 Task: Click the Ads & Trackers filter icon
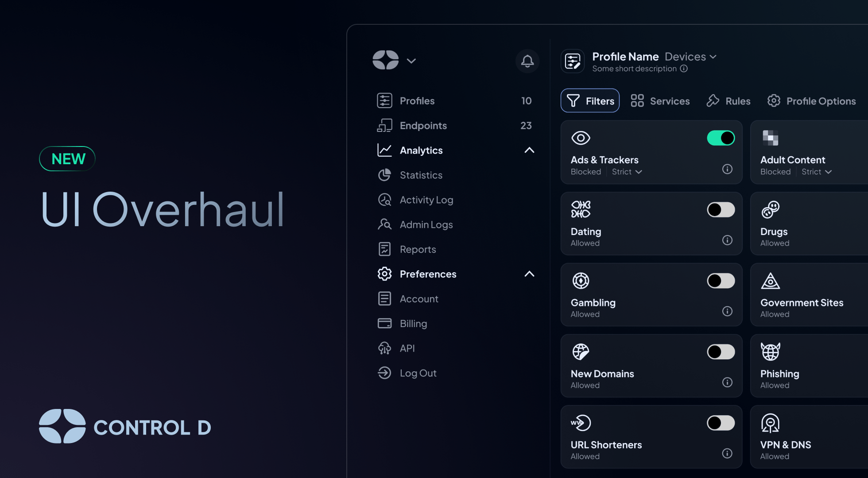[581, 138]
